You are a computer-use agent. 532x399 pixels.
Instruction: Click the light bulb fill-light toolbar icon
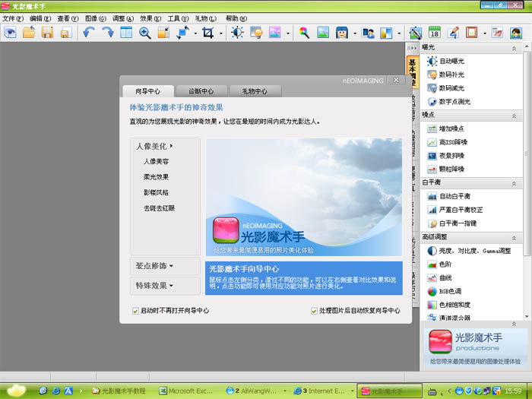click(x=256, y=33)
